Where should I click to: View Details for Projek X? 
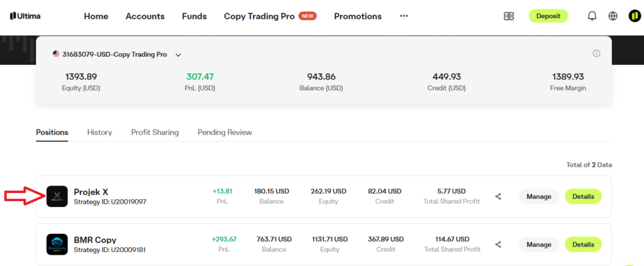[583, 197]
